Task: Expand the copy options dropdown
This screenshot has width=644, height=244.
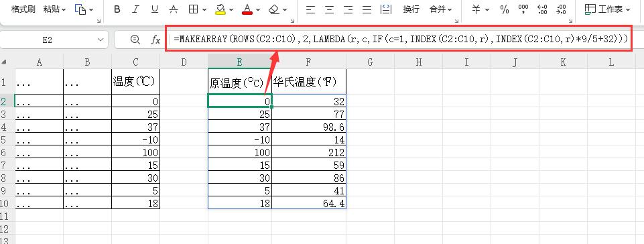Action: click(x=90, y=10)
